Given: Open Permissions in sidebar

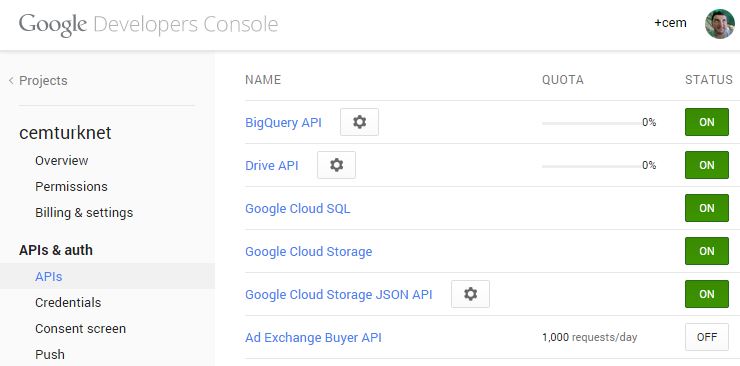Looking at the screenshot, I should click(x=71, y=187).
